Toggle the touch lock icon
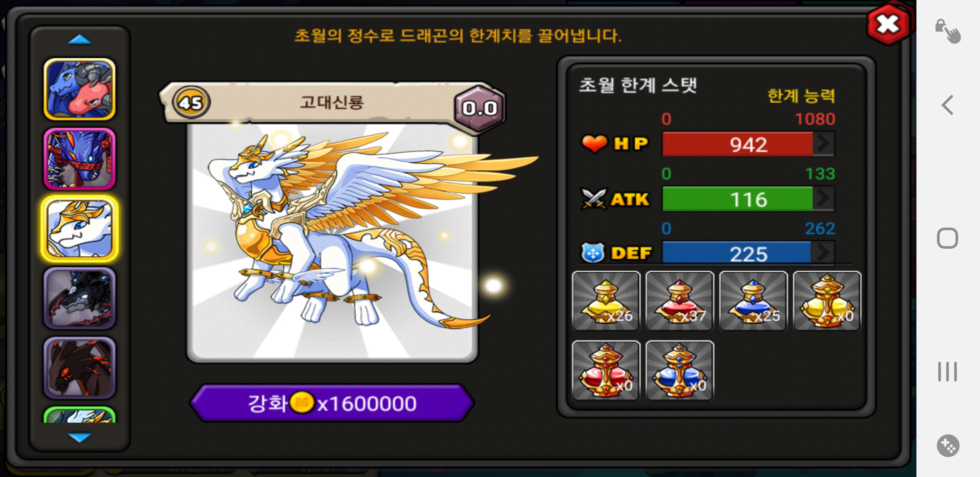The width and height of the screenshot is (980, 477). [x=948, y=30]
